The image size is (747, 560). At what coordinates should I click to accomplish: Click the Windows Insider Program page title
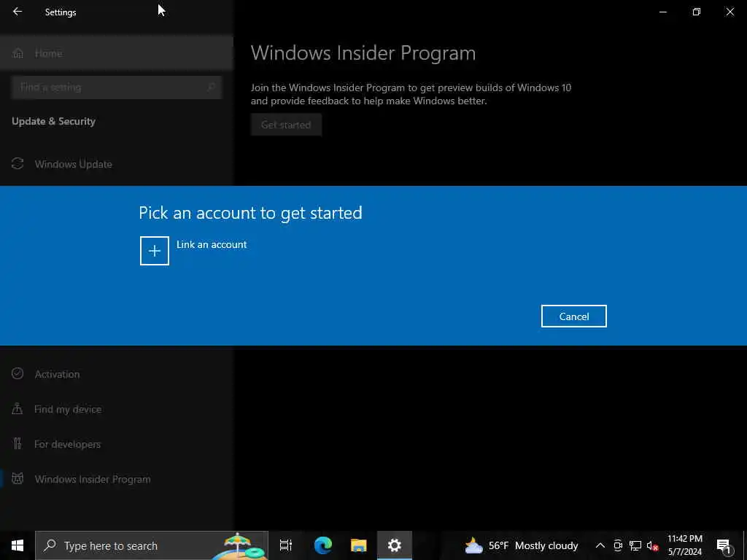pyautogui.click(x=363, y=52)
